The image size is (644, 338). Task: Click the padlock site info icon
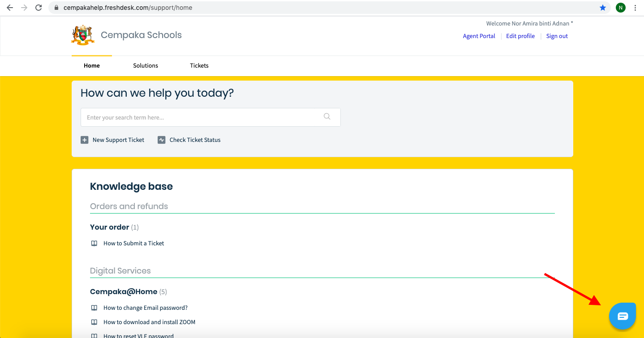[x=56, y=8]
